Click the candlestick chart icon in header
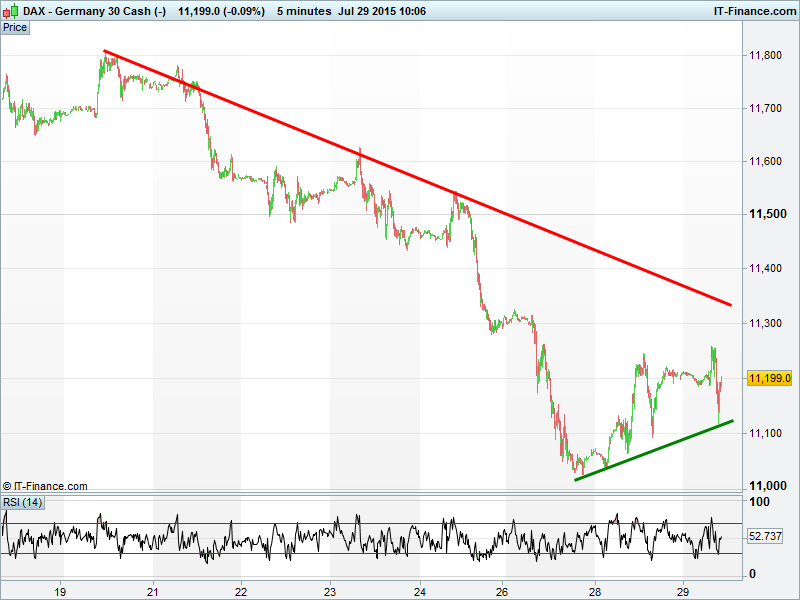Screen dimensions: 800x600 pyautogui.click(x=10, y=11)
